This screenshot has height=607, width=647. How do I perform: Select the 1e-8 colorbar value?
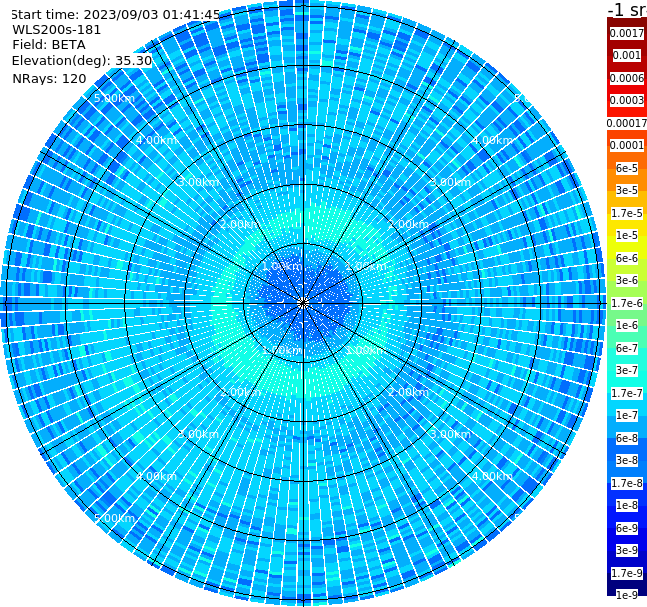[x=627, y=505]
